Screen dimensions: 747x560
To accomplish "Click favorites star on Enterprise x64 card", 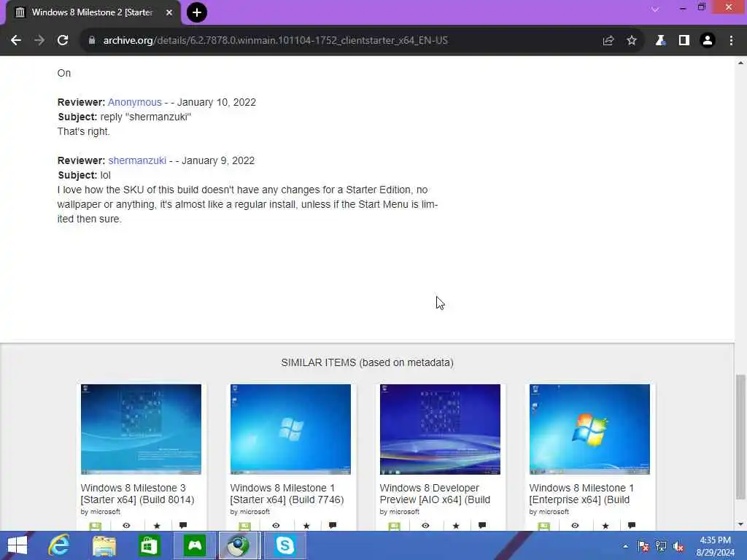I will [x=605, y=525].
